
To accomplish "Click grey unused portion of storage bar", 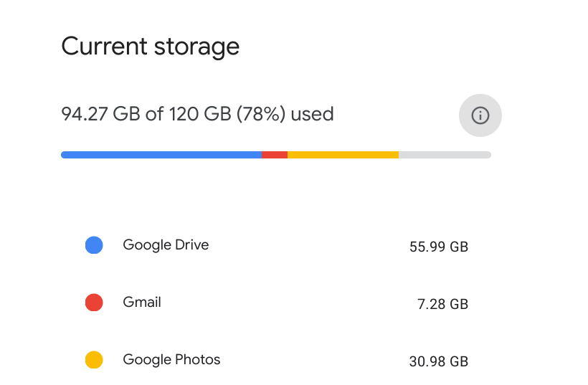I will coord(445,154).
